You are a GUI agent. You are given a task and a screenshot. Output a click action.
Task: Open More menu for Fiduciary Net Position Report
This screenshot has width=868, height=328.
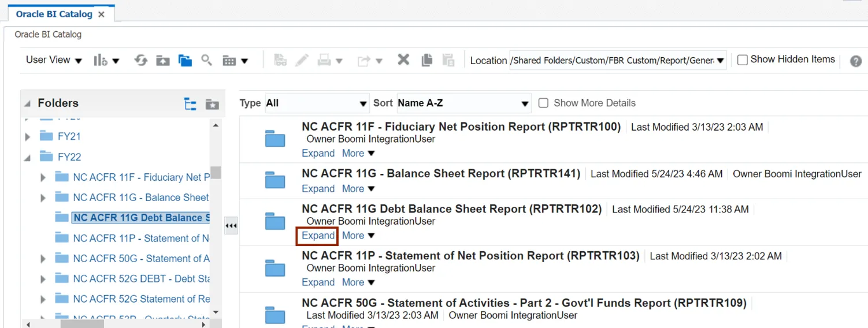(358, 154)
